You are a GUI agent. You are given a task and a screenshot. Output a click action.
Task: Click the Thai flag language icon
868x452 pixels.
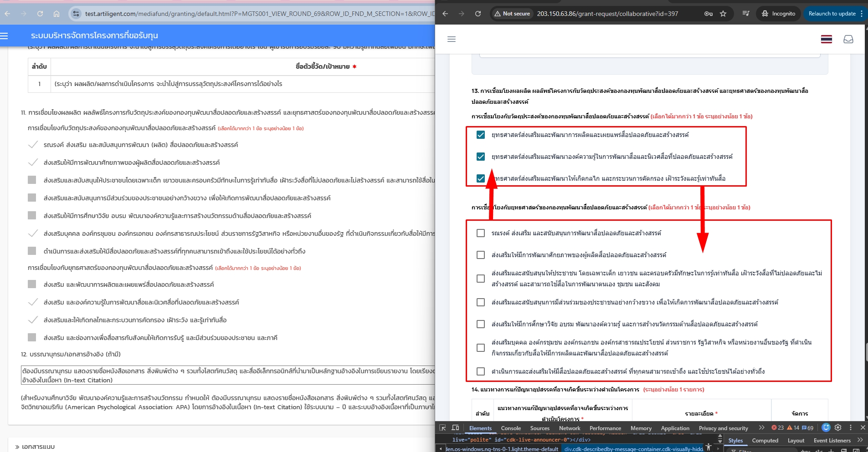pos(827,39)
